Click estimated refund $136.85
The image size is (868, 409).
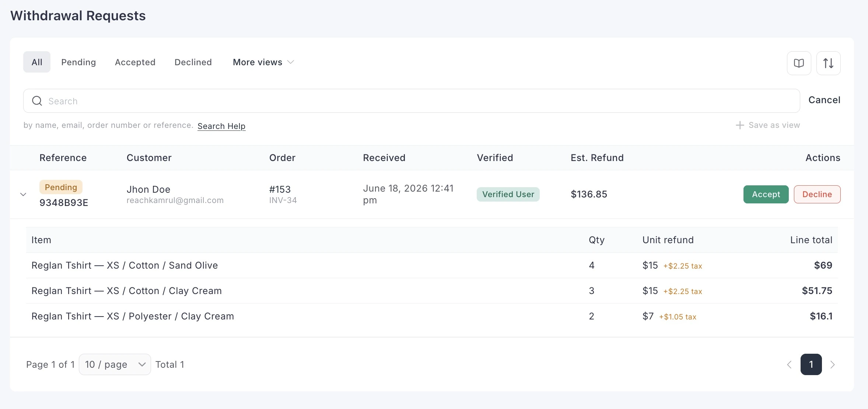coord(589,194)
